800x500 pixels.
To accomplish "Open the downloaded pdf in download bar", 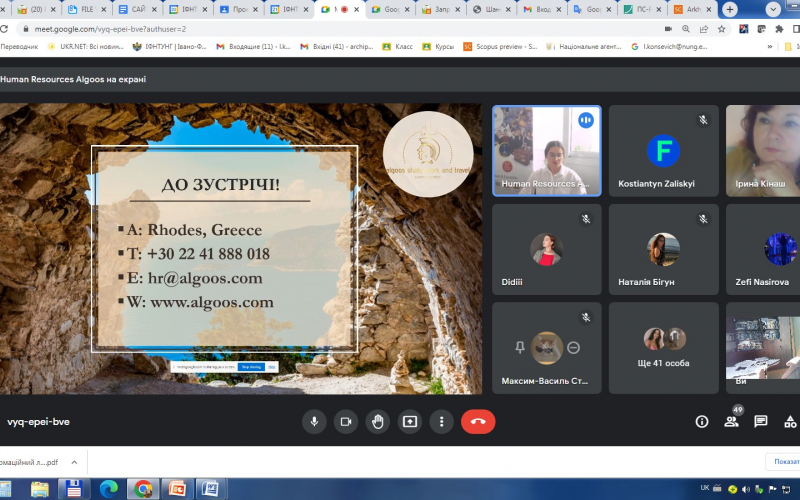I will point(29,462).
